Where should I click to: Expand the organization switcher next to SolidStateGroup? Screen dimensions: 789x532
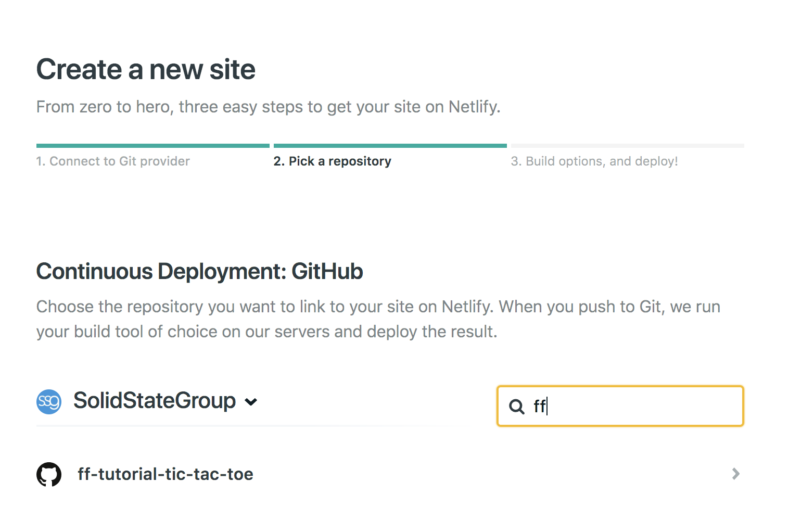coord(251,402)
